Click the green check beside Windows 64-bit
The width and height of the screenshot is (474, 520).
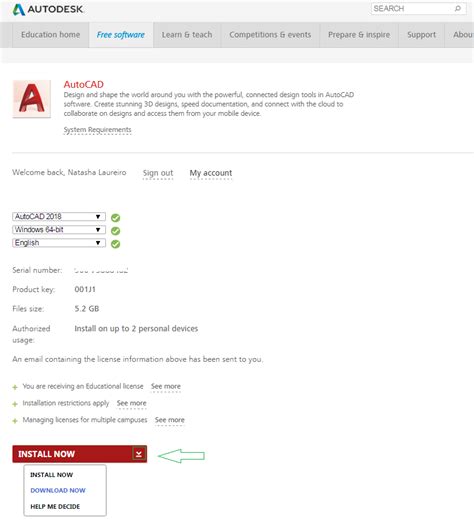(x=116, y=231)
